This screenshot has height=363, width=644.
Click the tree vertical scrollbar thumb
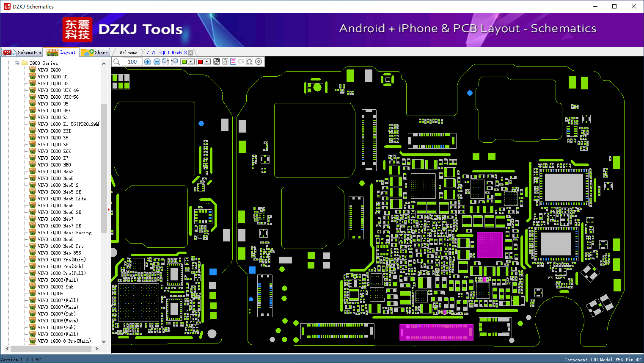tap(104, 168)
